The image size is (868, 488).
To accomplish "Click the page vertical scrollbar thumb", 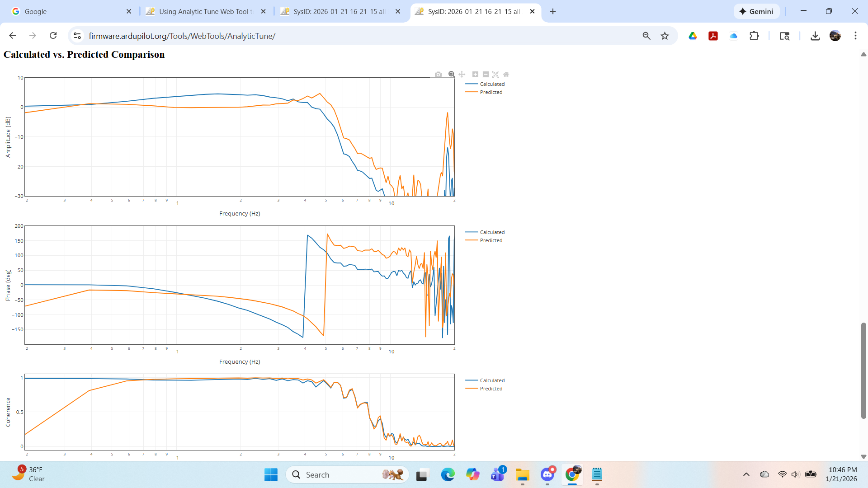I will [x=863, y=371].
